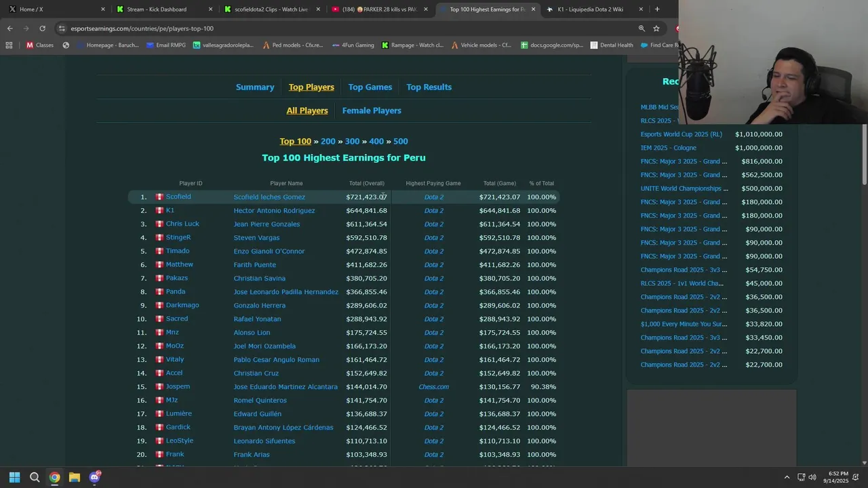Select the Top Players section
868x488 pixels.
pyautogui.click(x=311, y=87)
